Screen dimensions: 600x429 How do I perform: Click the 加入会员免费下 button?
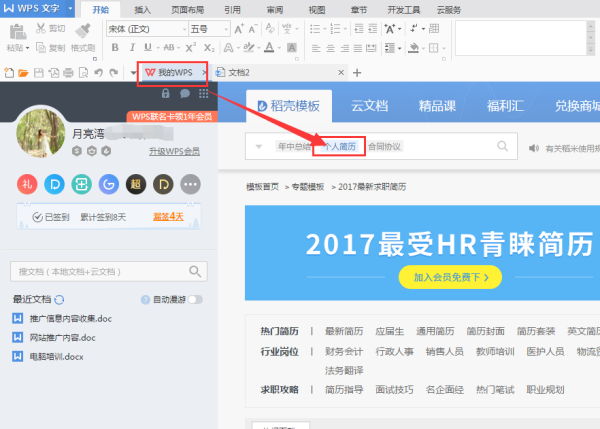(450, 277)
